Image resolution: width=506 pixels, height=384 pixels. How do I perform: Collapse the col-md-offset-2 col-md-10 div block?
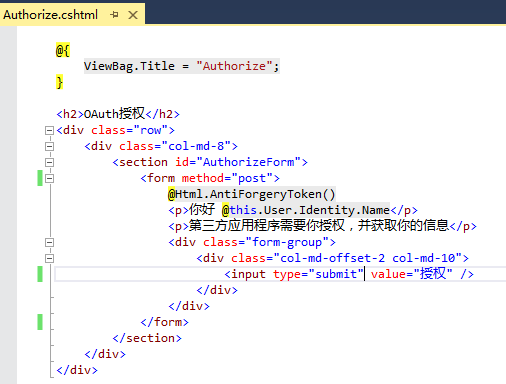pos(49,258)
